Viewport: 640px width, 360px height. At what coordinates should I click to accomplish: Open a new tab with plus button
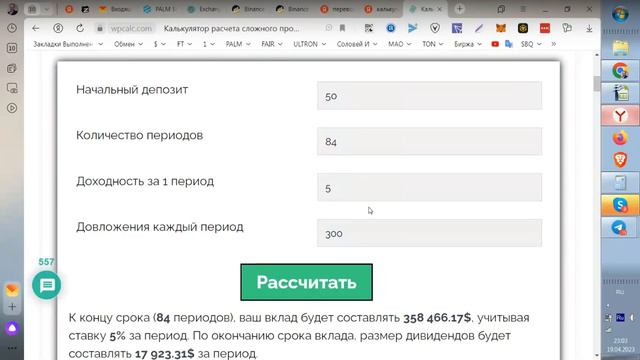point(460,9)
